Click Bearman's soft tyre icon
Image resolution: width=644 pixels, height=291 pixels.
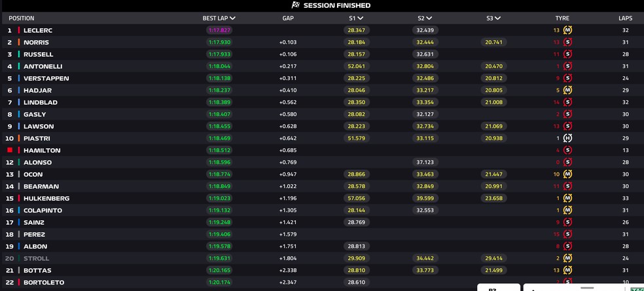pos(567,186)
